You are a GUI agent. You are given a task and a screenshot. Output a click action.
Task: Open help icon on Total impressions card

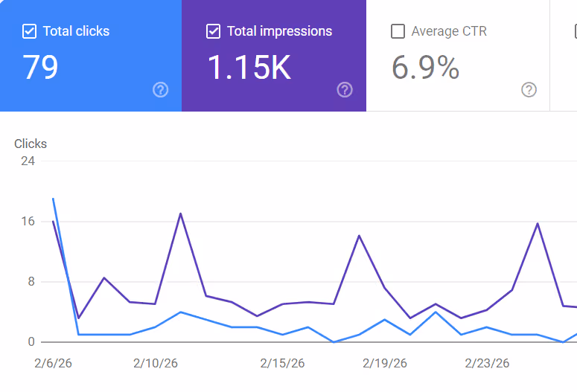345,90
